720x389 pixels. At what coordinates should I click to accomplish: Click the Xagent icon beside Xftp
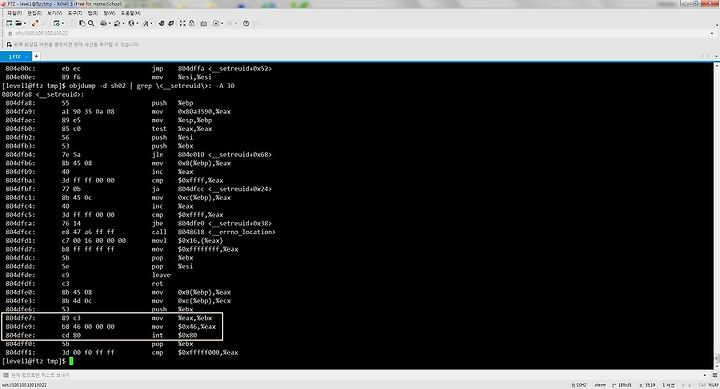[171, 23]
